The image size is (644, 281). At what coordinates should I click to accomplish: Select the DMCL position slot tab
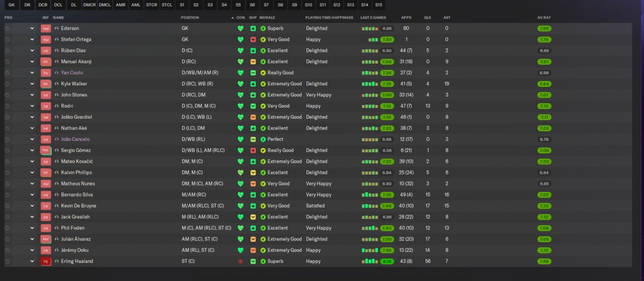coord(105,5)
